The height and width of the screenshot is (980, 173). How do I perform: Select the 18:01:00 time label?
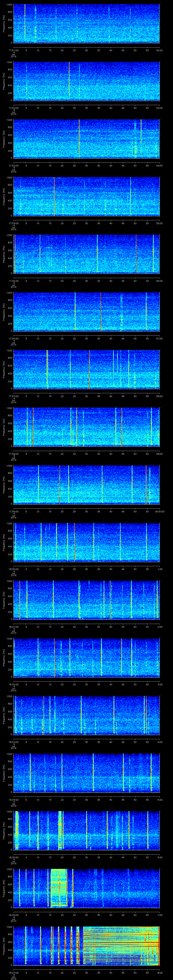[x=13, y=627]
